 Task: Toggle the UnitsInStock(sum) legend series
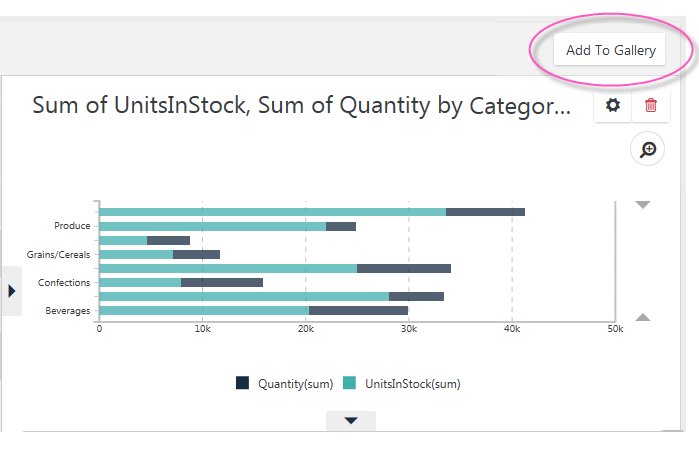click(412, 384)
